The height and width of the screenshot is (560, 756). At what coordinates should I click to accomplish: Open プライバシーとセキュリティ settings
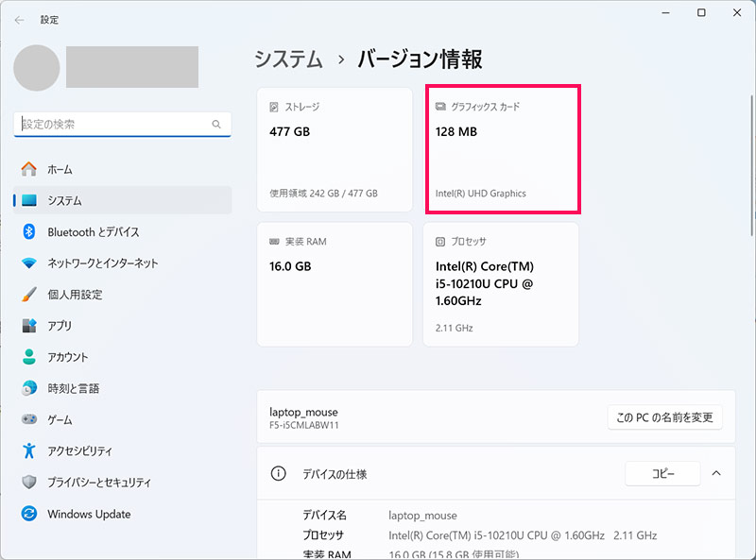click(123, 482)
